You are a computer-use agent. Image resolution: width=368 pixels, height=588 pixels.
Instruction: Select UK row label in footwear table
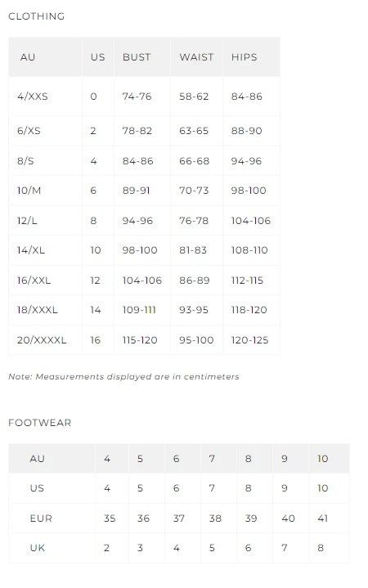tap(38, 548)
